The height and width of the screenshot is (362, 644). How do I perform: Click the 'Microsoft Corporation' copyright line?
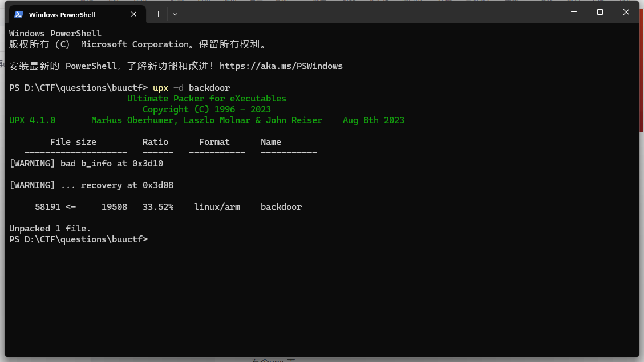point(138,44)
